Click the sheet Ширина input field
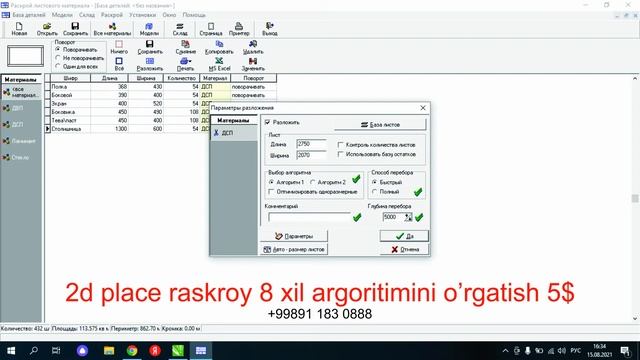 point(311,155)
